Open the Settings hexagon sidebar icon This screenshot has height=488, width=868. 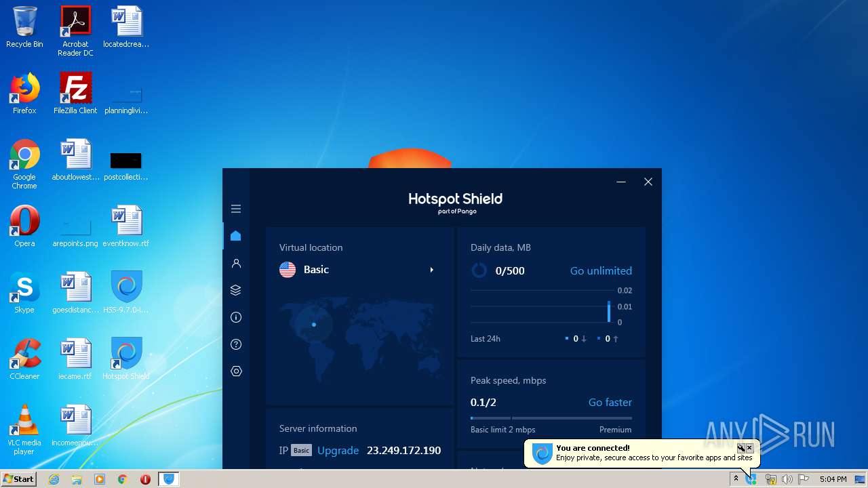[x=236, y=371]
